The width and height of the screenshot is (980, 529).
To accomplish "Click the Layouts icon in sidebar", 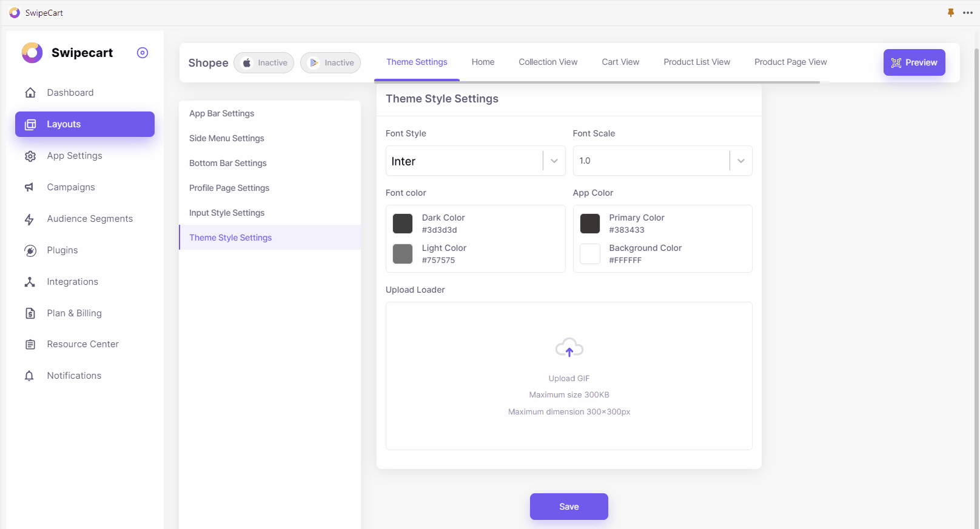I will [30, 124].
